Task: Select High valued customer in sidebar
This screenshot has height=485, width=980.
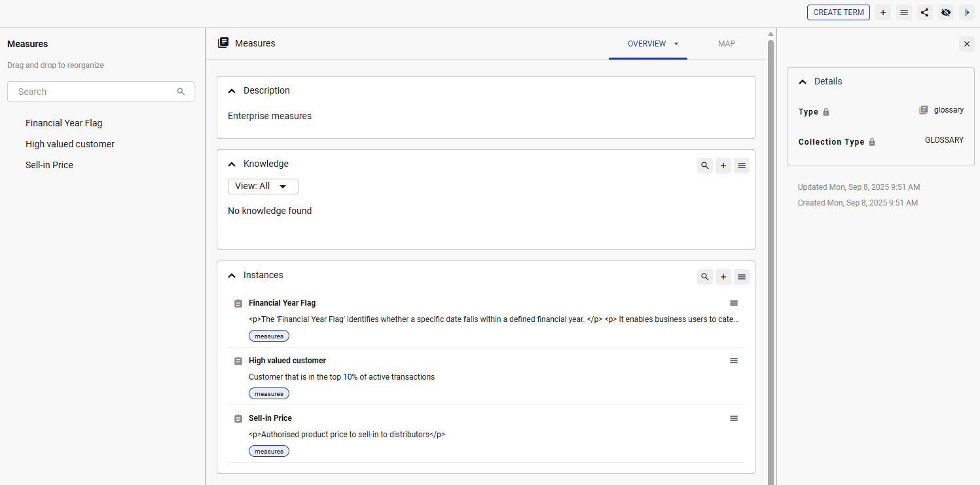Action: (70, 144)
